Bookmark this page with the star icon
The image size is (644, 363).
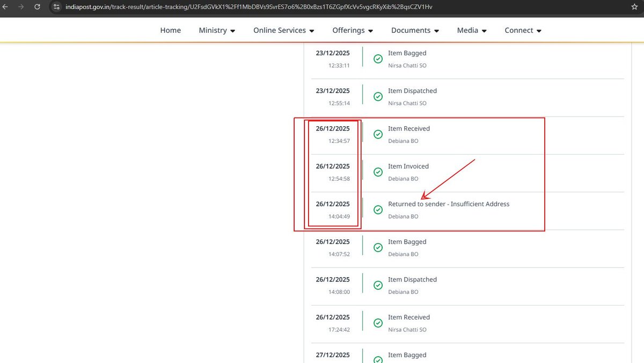634,7
